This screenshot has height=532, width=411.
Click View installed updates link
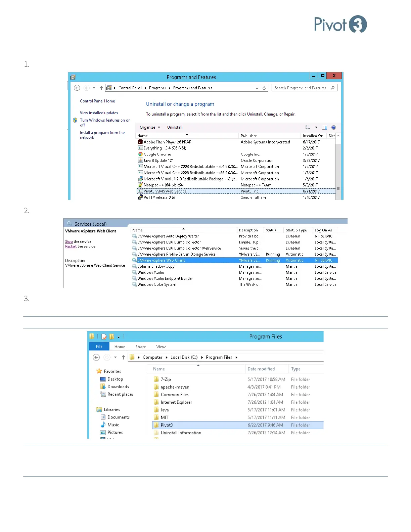click(99, 113)
